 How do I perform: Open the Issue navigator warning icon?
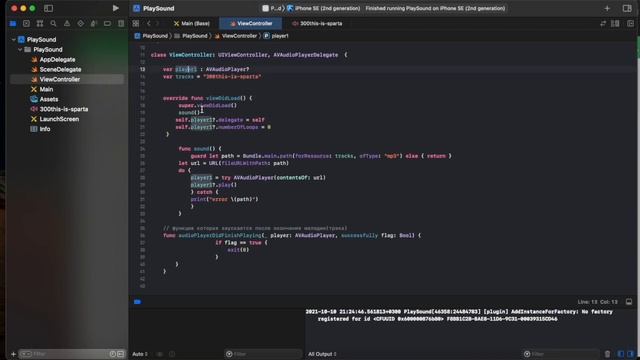tap(67, 24)
